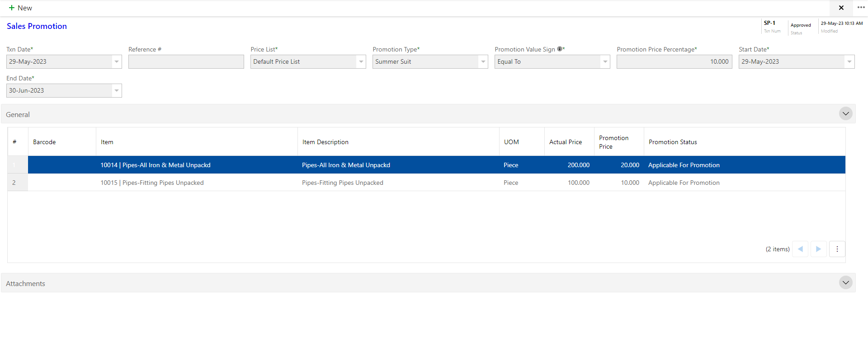Viewport: 868px width, 338px height.
Task: Click the Promotion Value Sign info icon
Action: coord(560,49)
